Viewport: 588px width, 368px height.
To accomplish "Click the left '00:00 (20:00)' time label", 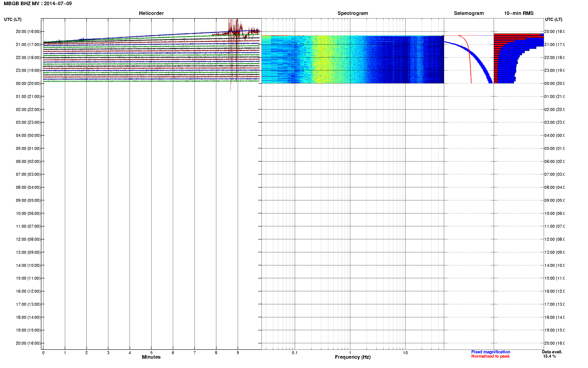I will click(x=28, y=83).
